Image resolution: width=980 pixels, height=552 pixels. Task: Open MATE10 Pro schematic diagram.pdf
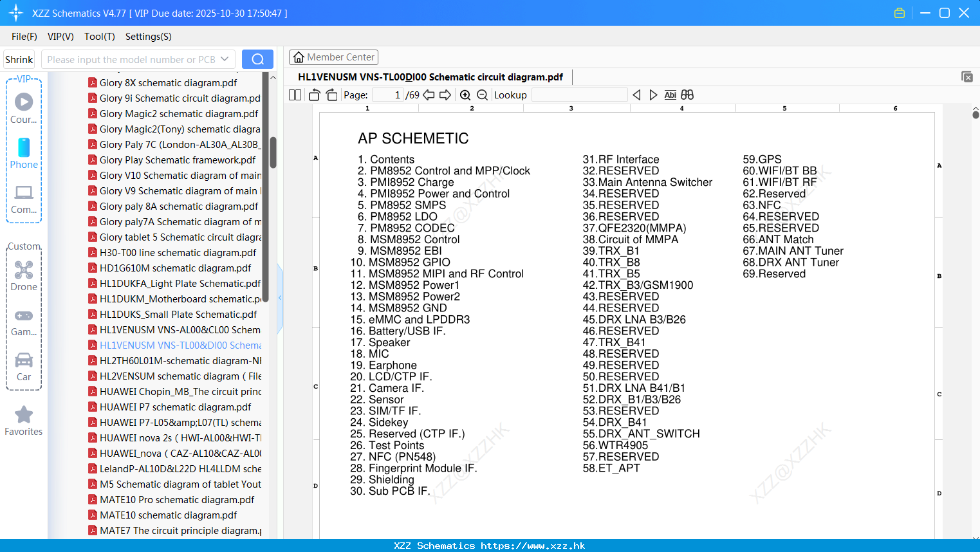(171, 500)
